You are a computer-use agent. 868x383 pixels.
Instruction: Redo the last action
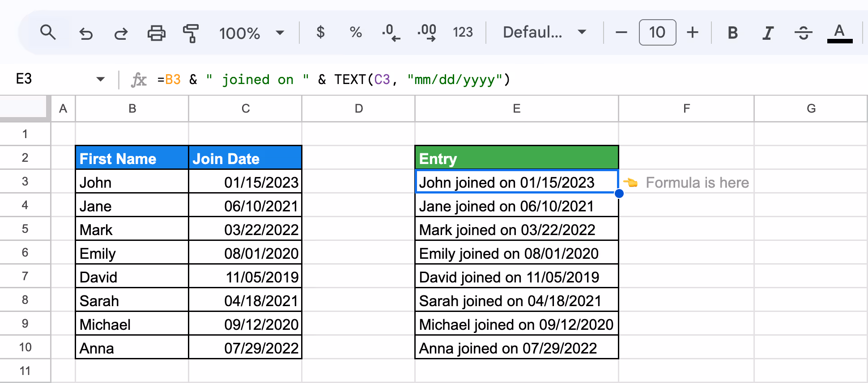(121, 33)
